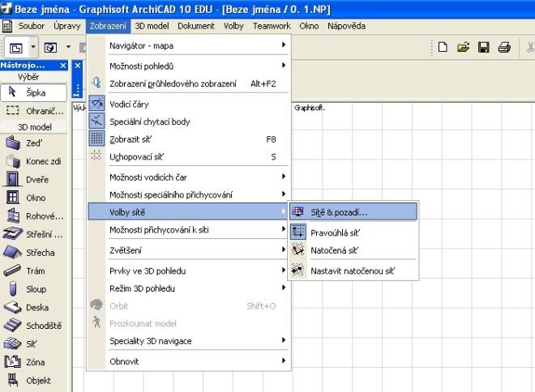Expand Prvky ve 3D pohledu submenu
Image resolution: width=535 pixels, height=392 pixels.
(189, 271)
